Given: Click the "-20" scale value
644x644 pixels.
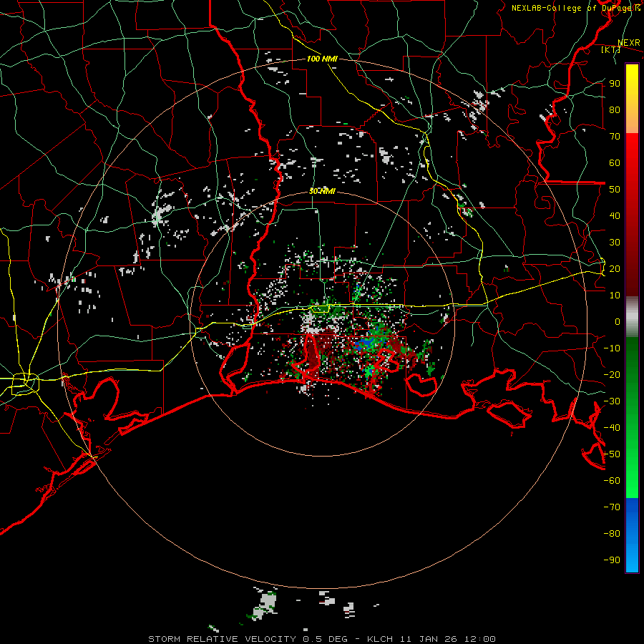Looking at the screenshot, I should (612, 375).
